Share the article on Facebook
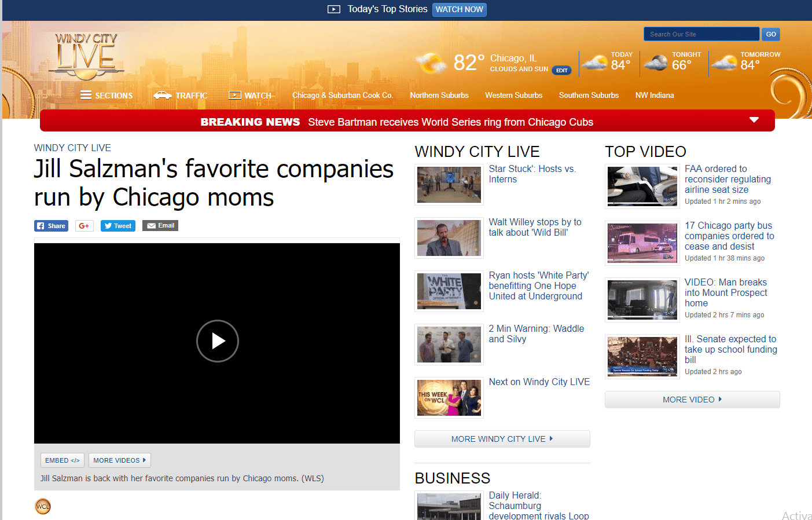The width and height of the screenshot is (812, 520). point(51,226)
